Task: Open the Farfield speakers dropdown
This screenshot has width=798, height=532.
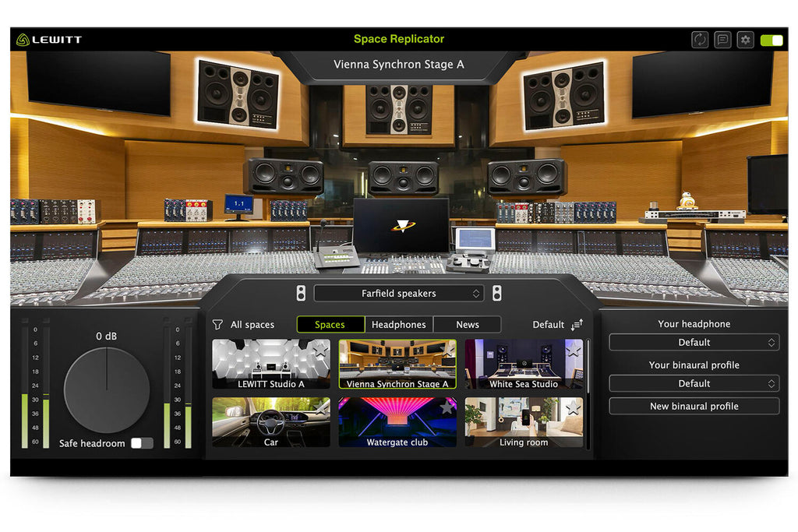Action: 398,294
